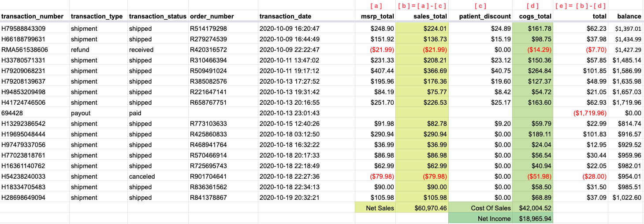Click the sales_total header cell

[x=422, y=16]
